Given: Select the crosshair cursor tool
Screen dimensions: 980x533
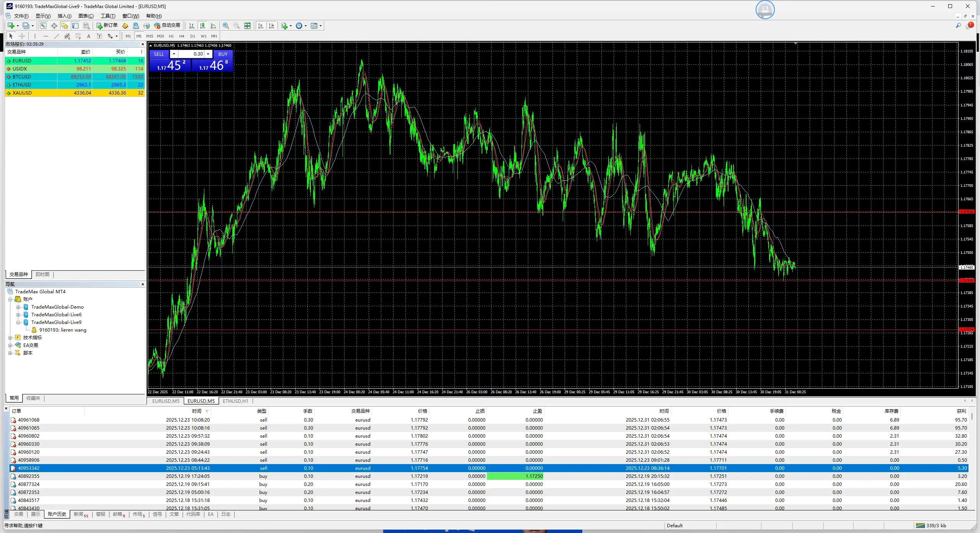Looking at the screenshot, I should (x=22, y=36).
